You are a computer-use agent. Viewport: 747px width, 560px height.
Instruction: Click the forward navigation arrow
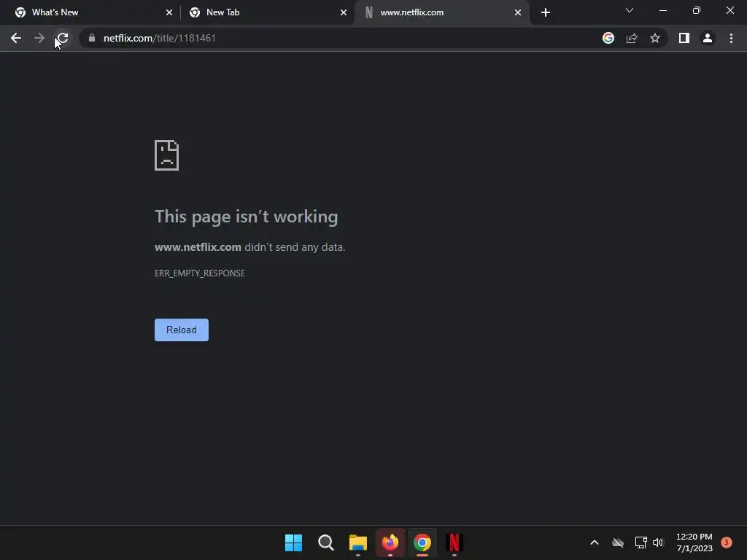click(39, 38)
